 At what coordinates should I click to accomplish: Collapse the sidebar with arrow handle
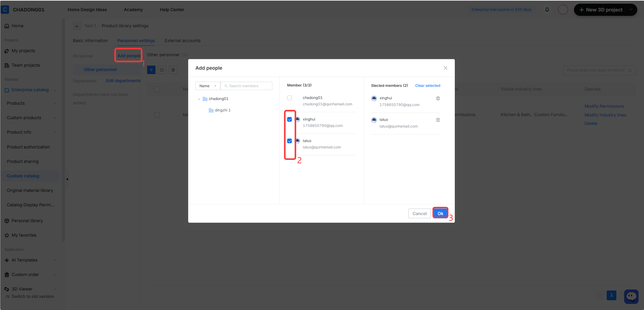(x=67, y=179)
